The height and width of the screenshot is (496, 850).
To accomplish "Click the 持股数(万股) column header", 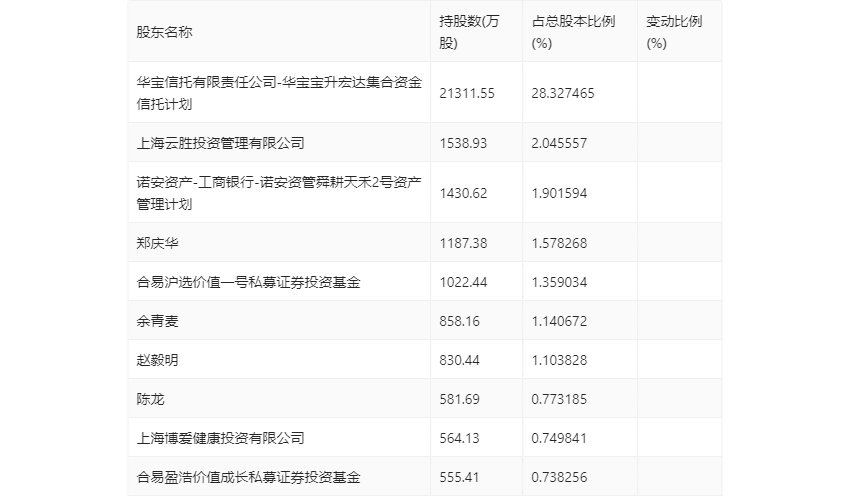I will click(x=469, y=33).
